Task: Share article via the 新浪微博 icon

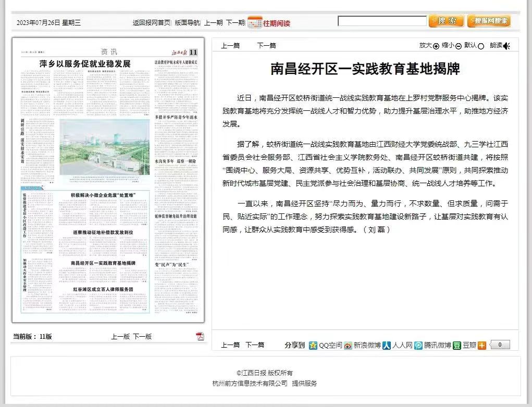Action: (x=348, y=345)
